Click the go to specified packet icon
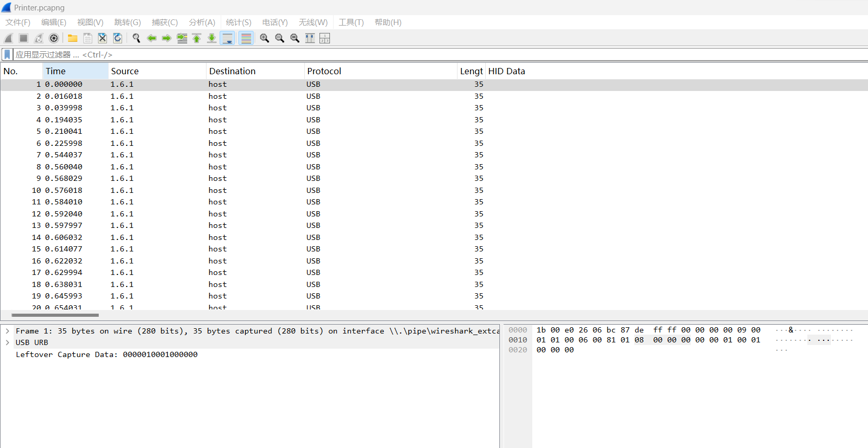This screenshot has width=868, height=448. point(182,38)
